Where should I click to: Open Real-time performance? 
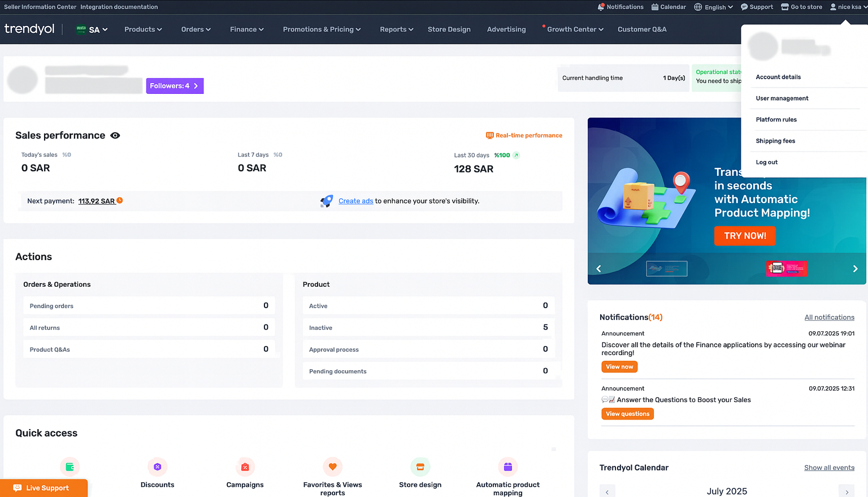point(524,136)
